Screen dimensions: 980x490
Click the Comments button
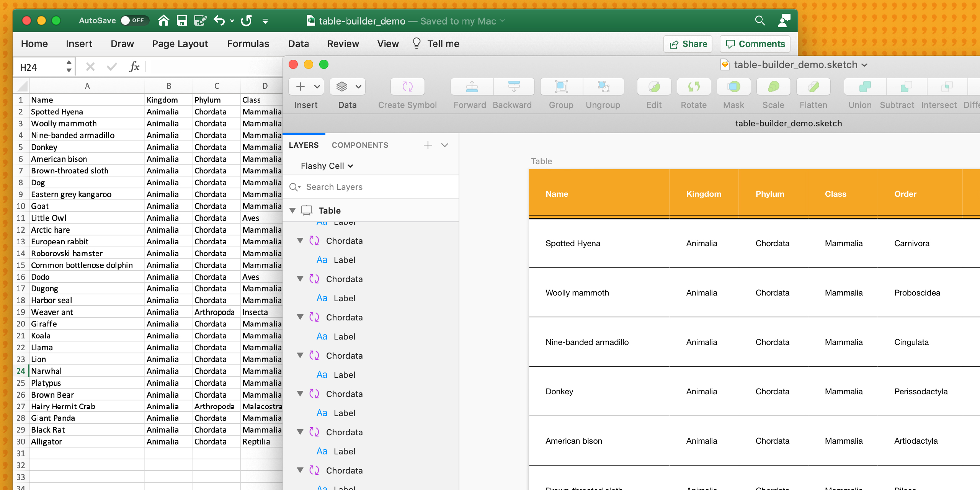[755, 44]
